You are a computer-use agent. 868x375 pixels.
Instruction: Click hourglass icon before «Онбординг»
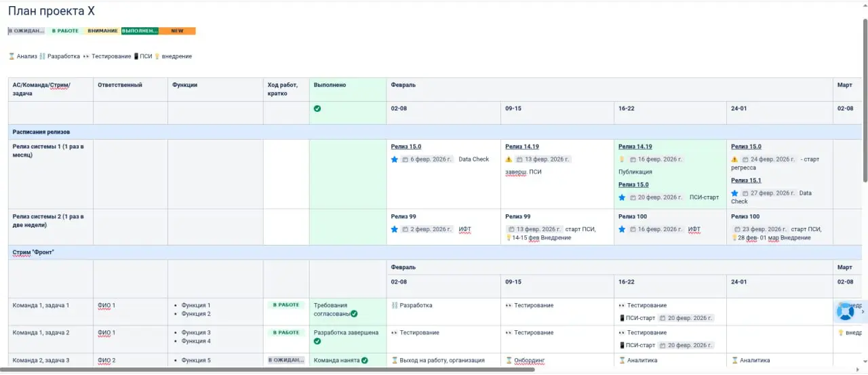pyautogui.click(x=509, y=360)
